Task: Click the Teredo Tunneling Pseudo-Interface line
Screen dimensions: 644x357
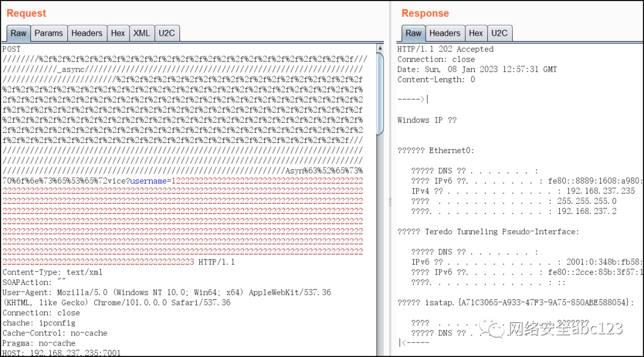Action: click(488, 232)
